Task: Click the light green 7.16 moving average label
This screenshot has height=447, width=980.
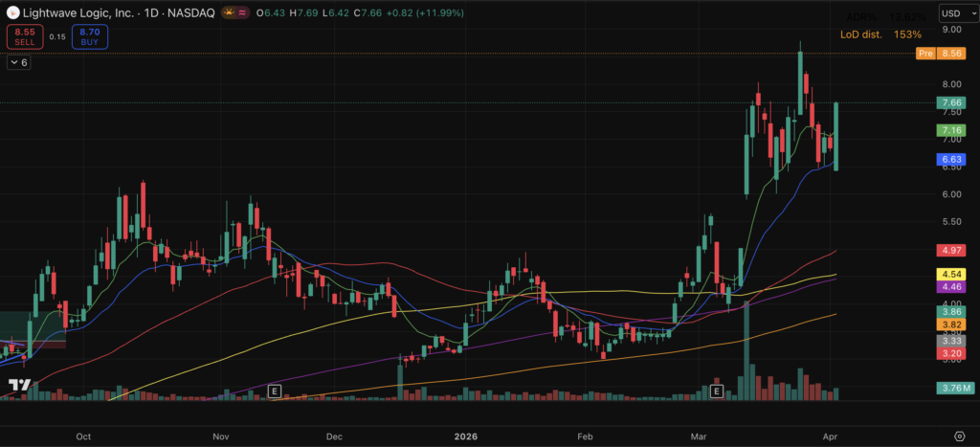Action: pyautogui.click(x=950, y=130)
